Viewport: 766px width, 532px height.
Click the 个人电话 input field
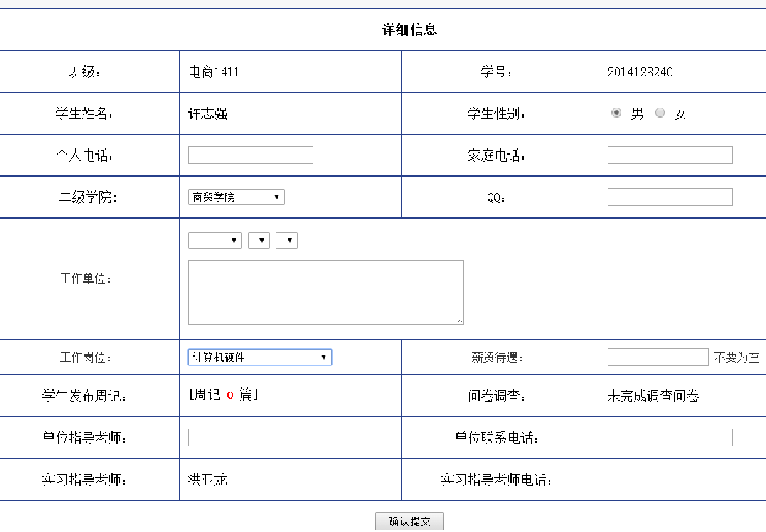pos(251,155)
